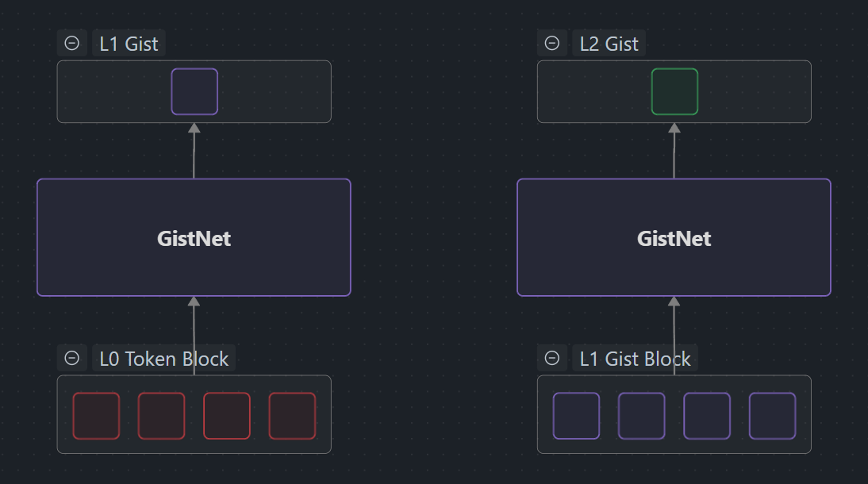This screenshot has height=484, width=868.
Task: Click the L1 Gist group label
Action: click(x=129, y=43)
